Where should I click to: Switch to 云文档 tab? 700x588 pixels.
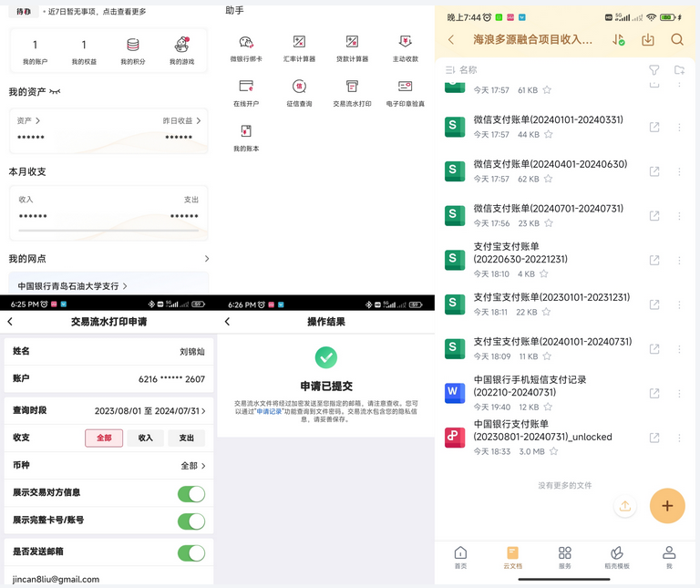pos(512,557)
